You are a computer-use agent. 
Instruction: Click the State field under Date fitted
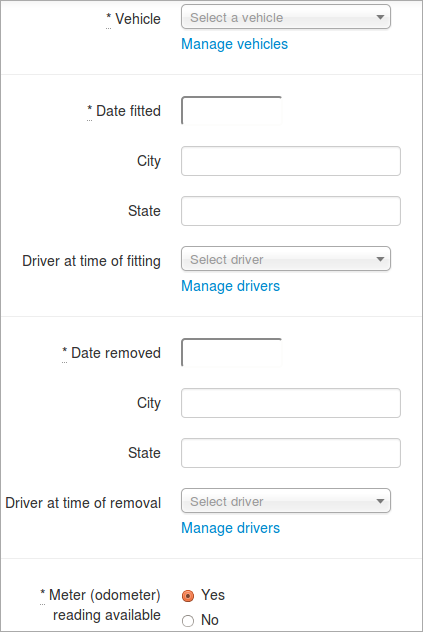291,211
